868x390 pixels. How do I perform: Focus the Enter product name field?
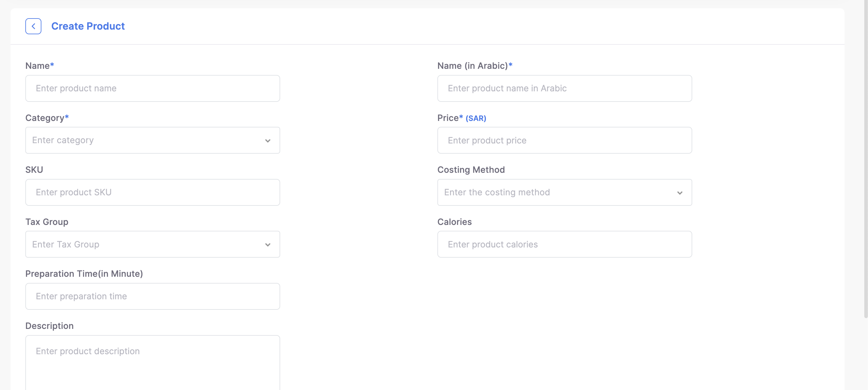tap(153, 89)
